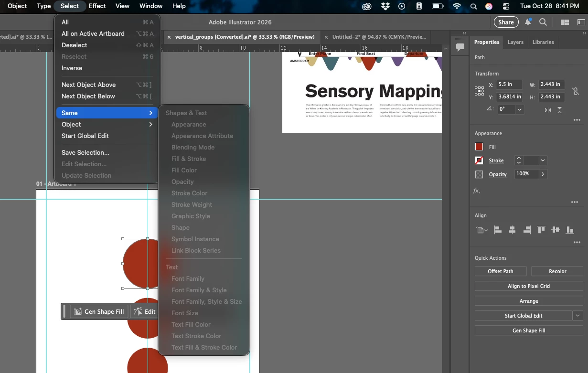Screen dimensions: 588x373
Task: Click the Offset Path quick action
Action: coord(501,271)
